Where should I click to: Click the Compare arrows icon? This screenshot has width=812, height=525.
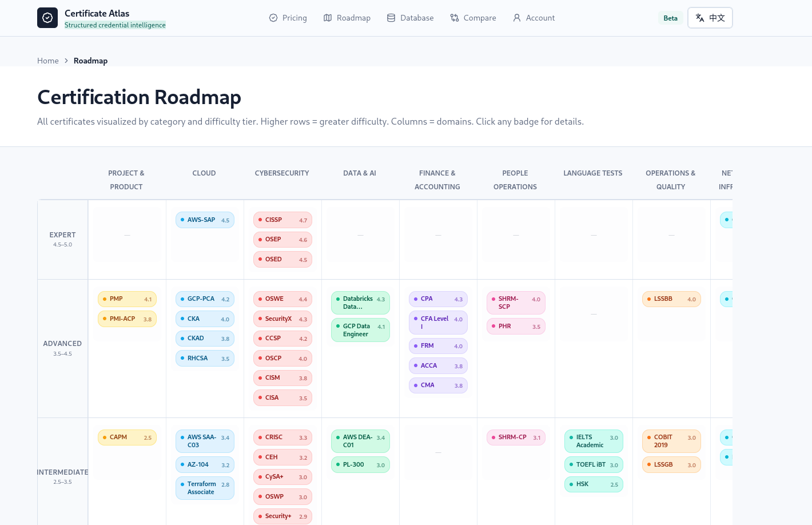pyautogui.click(x=455, y=18)
